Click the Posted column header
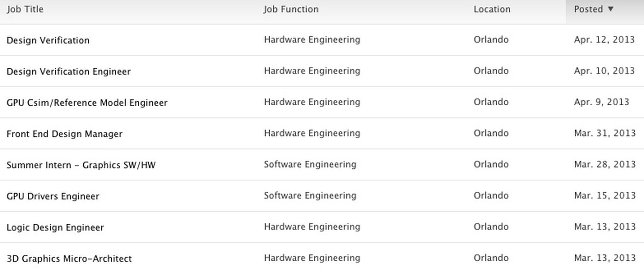Viewport: 644px width, 270px height. (x=591, y=8)
